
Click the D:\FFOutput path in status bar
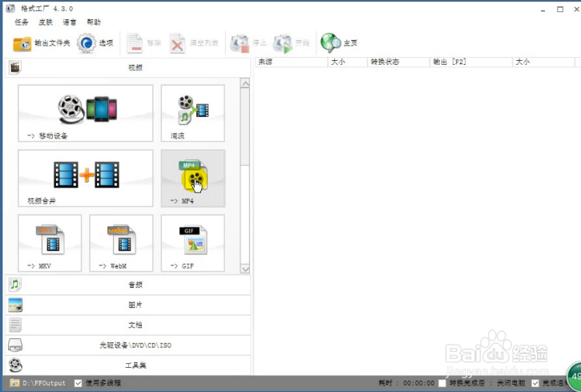click(x=43, y=383)
